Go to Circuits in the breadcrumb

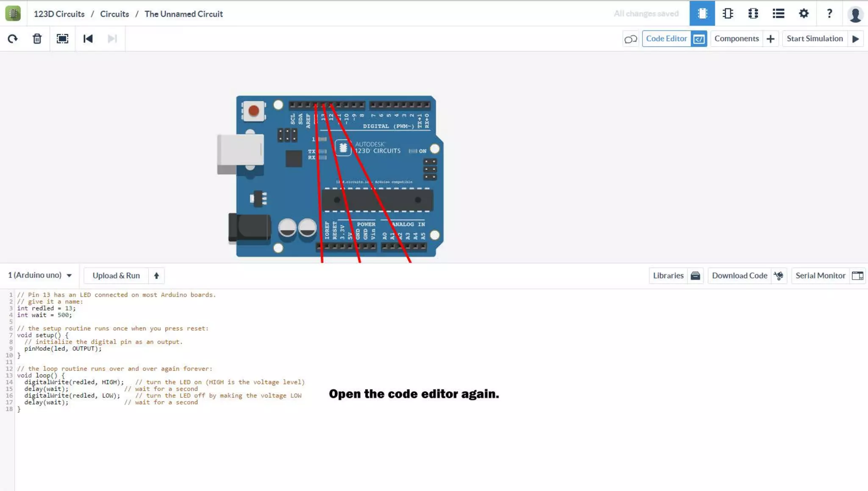pyautogui.click(x=114, y=14)
